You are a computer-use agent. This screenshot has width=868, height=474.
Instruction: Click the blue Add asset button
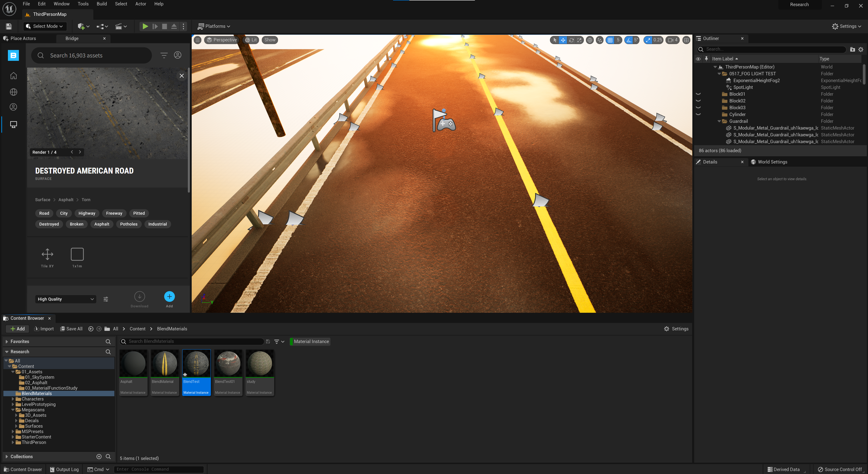(170, 296)
